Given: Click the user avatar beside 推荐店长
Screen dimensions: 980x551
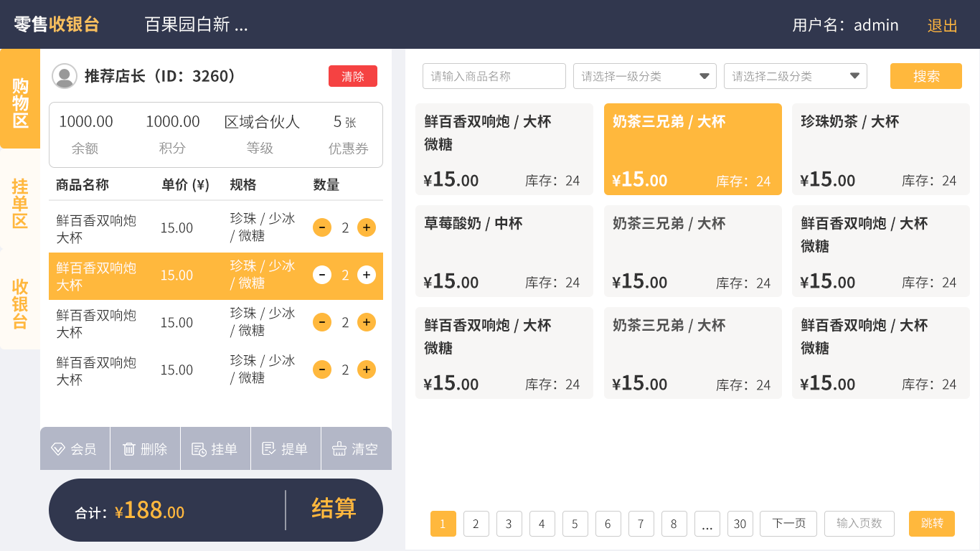Looking at the screenshot, I should (x=65, y=76).
